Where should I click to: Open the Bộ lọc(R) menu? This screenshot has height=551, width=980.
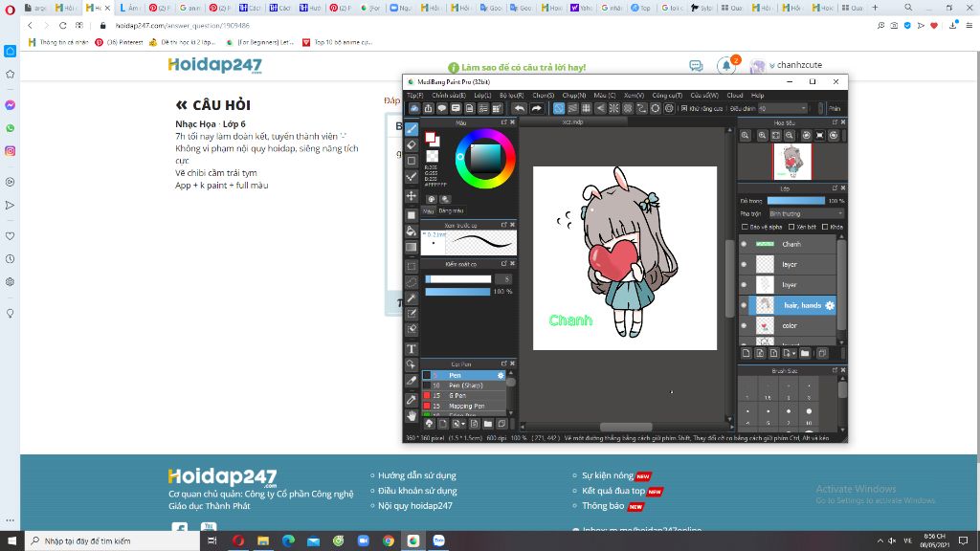click(511, 96)
